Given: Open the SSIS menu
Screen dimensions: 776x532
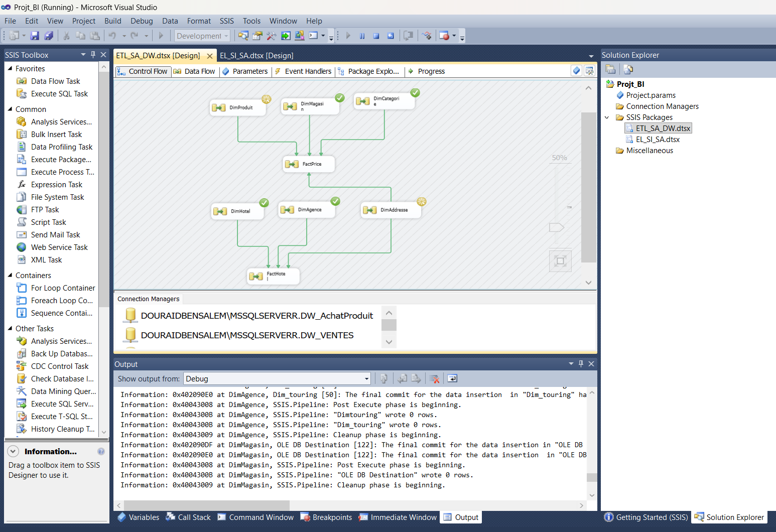Looking at the screenshot, I should [x=226, y=21].
